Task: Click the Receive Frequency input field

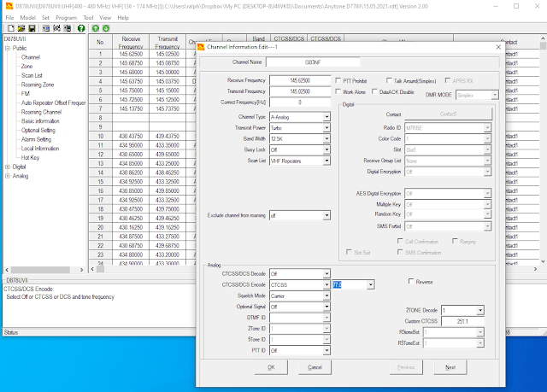Action: click(x=300, y=80)
